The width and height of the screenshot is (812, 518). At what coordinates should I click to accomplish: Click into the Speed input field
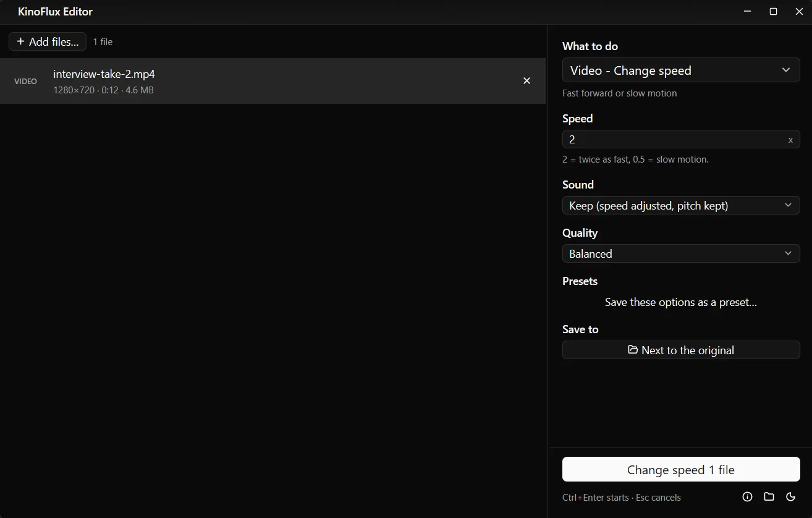(x=681, y=140)
